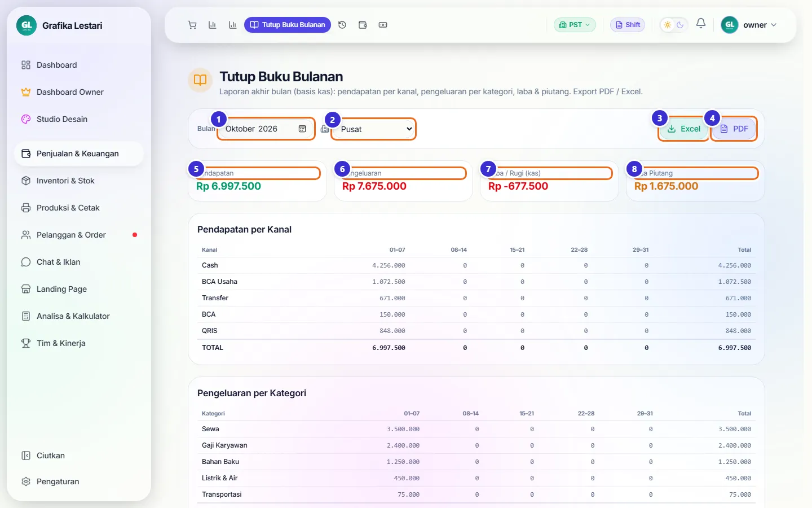This screenshot has width=812, height=508.
Task: Open the Pusat branch selector
Action: [374, 129]
